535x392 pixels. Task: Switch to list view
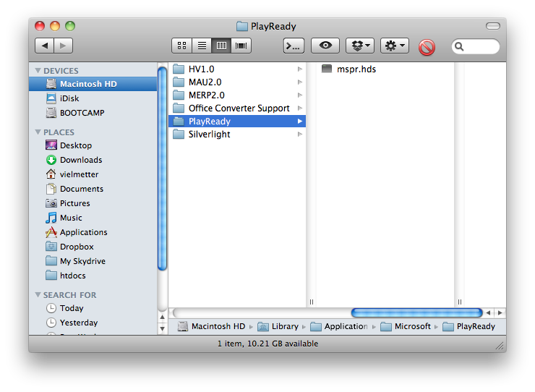pos(202,46)
